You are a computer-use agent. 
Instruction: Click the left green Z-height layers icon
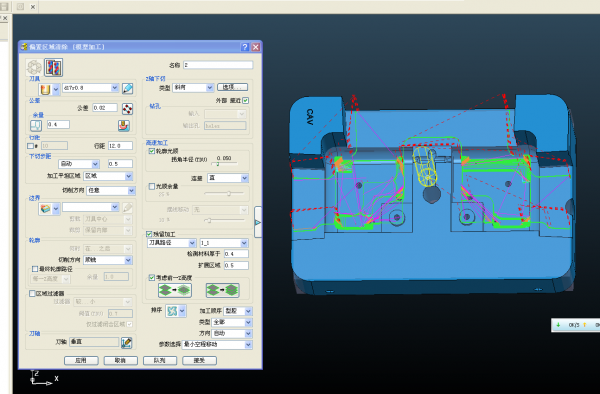tap(175, 290)
